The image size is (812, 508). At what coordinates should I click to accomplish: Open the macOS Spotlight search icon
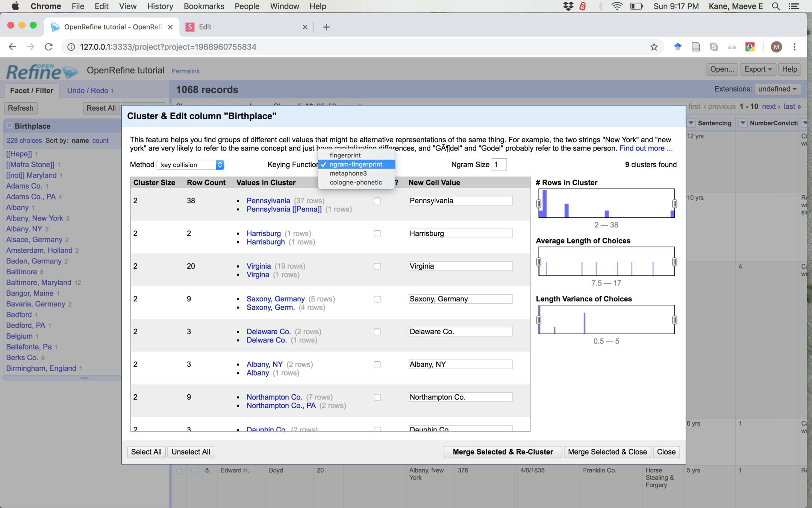[776, 6]
